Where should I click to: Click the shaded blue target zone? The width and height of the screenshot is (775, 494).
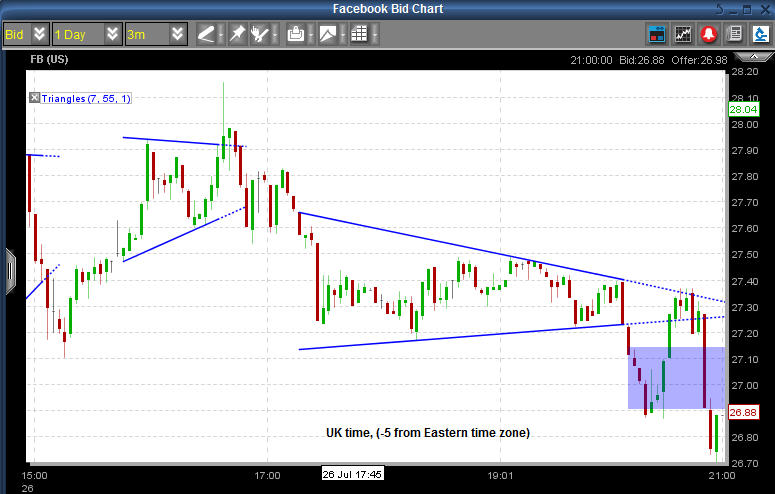click(x=676, y=378)
